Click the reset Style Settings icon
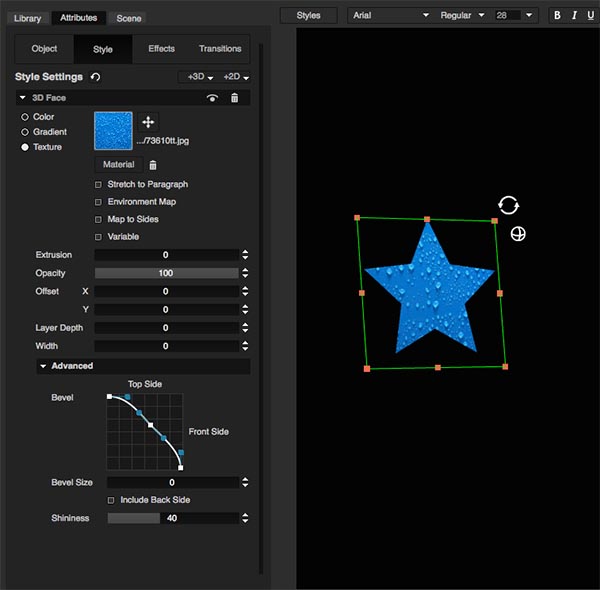The image size is (600, 590). (x=95, y=77)
